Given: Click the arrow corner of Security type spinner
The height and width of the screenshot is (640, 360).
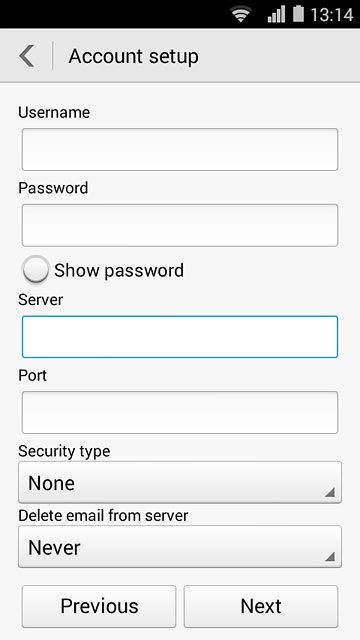Looking at the screenshot, I should point(330,493).
